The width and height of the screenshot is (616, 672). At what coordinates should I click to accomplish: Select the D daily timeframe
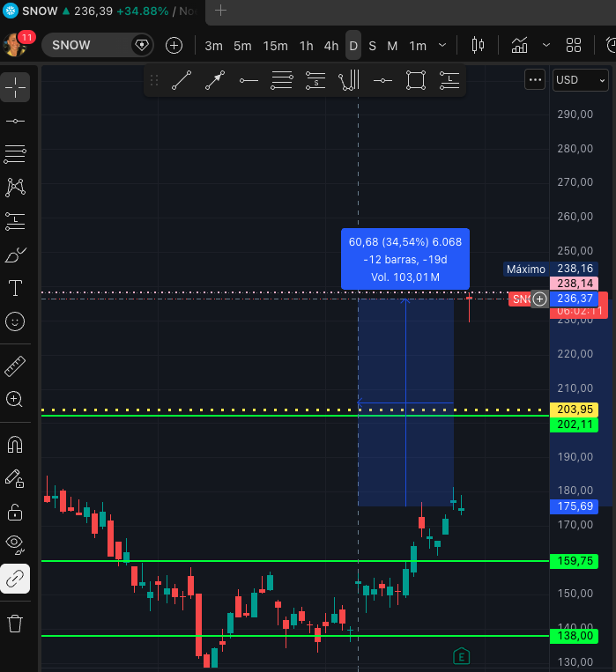[353, 45]
